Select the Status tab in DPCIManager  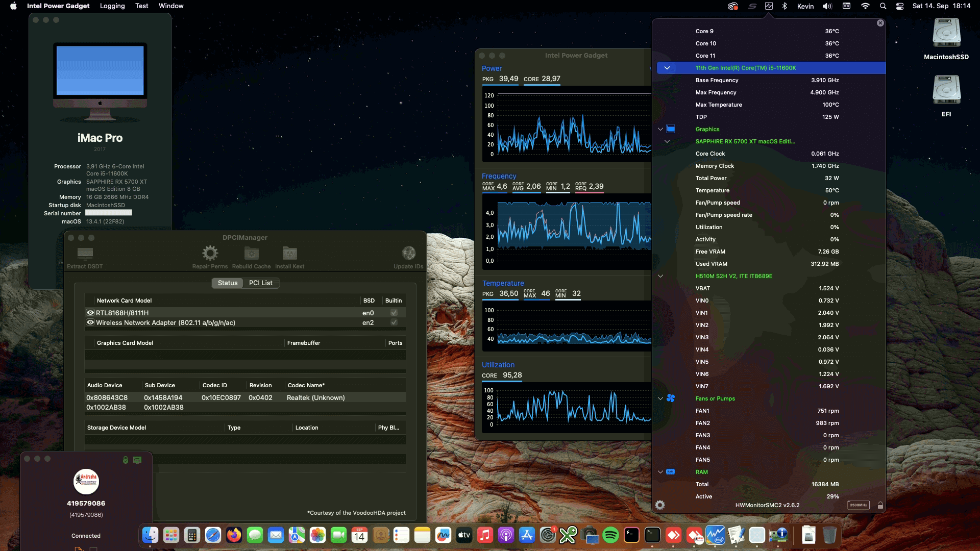click(x=228, y=283)
